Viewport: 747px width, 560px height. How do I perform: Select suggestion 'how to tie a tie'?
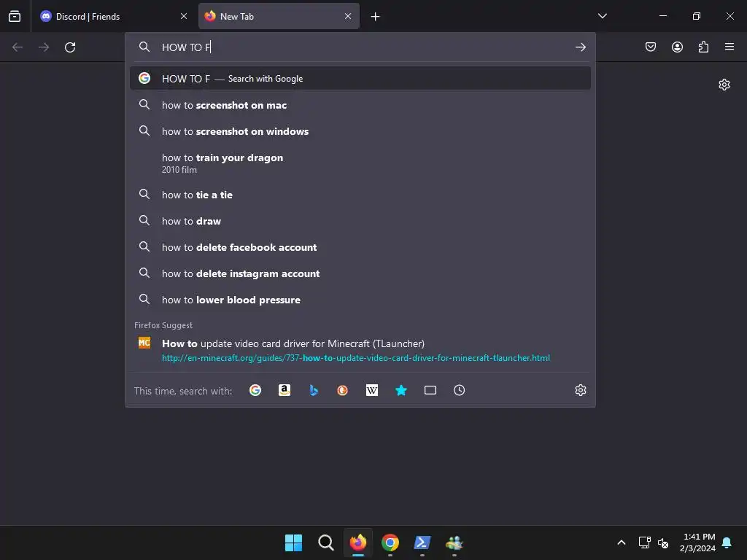pyautogui.click(x=360, y=194)
